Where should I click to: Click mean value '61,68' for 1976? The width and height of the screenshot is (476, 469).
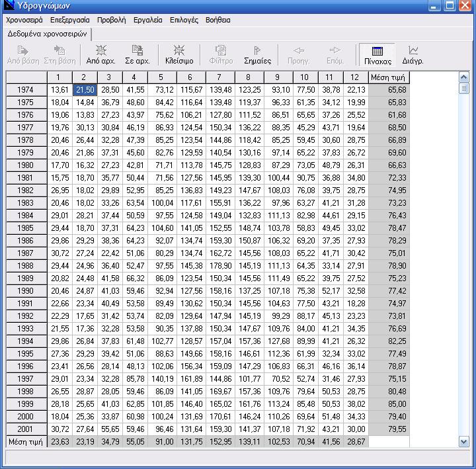click(x=389, y=115)
